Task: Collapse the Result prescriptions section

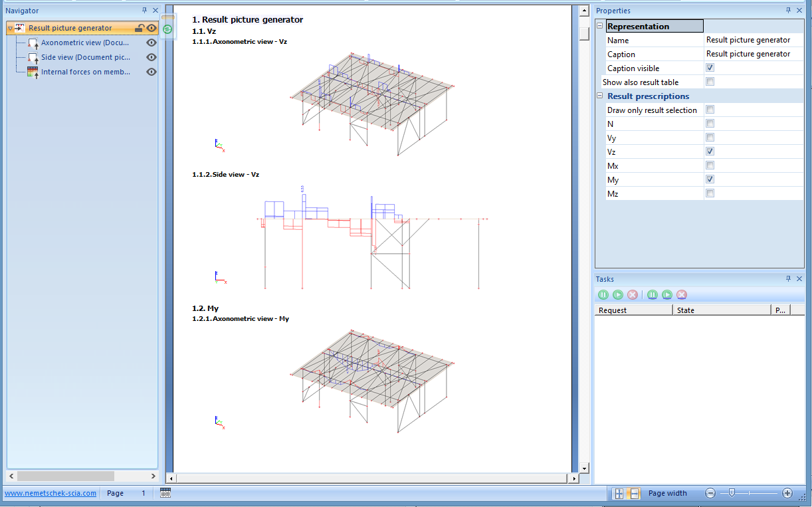Action: pos(600,96)
